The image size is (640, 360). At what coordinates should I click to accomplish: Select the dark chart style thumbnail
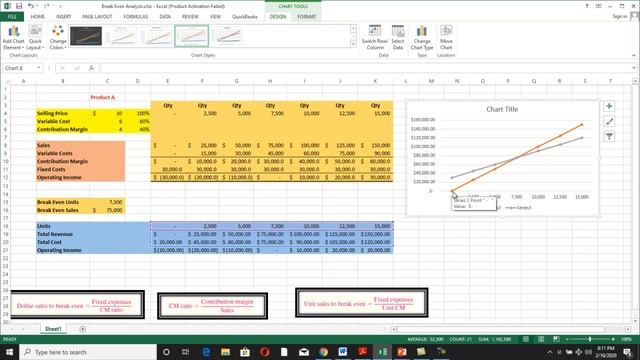[86, 36]
